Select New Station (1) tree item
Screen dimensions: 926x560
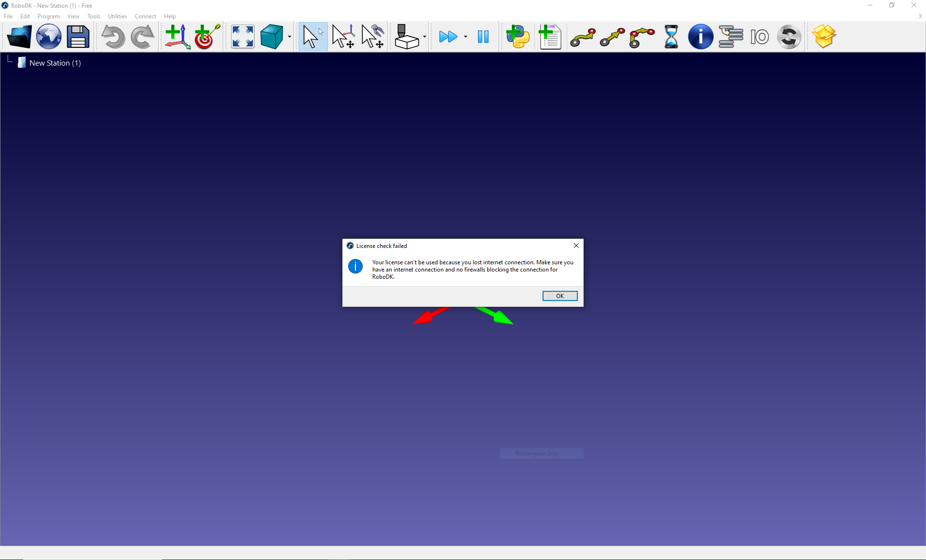pos(55,63)
